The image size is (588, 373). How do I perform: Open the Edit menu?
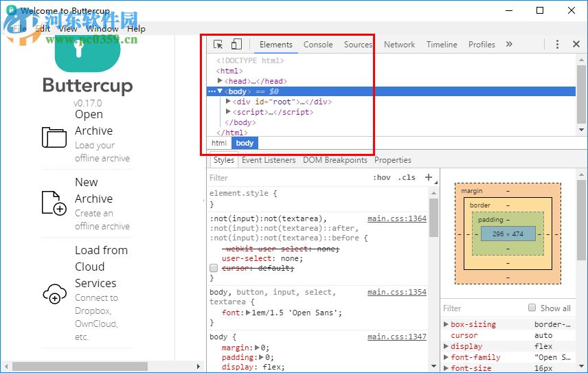[43, 28]
